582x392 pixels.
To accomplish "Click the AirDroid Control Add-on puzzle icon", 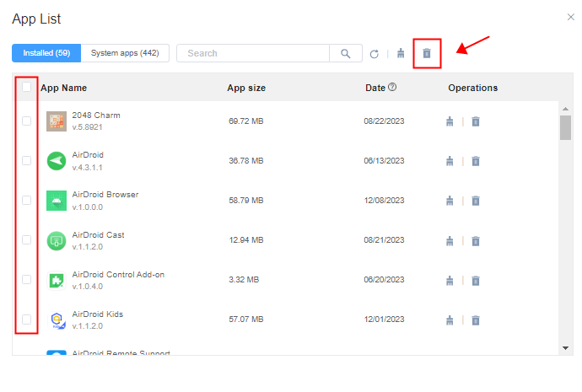I will (x=57, y=281).
